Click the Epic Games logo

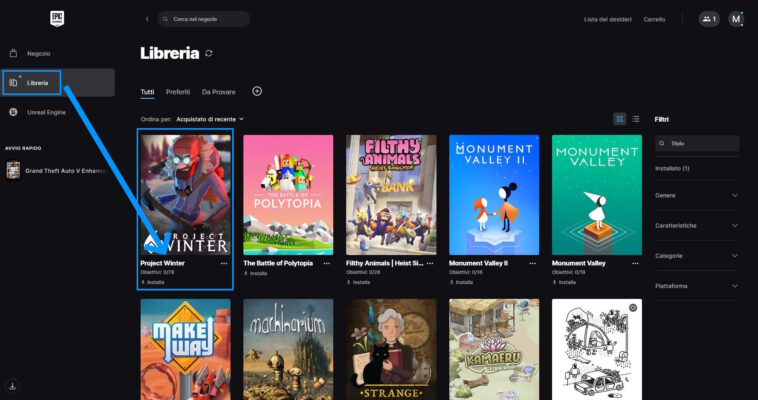coord(57,19)
